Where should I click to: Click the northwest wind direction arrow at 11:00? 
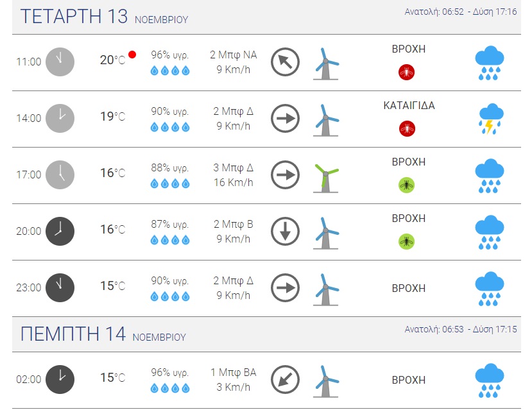pyautogui.click(x=286, y=62)
